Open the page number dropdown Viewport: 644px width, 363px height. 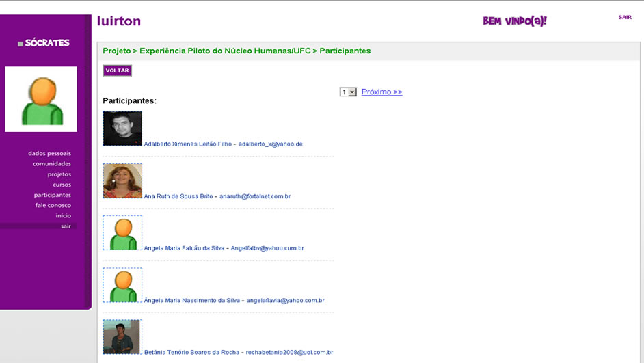pos(348,92)
